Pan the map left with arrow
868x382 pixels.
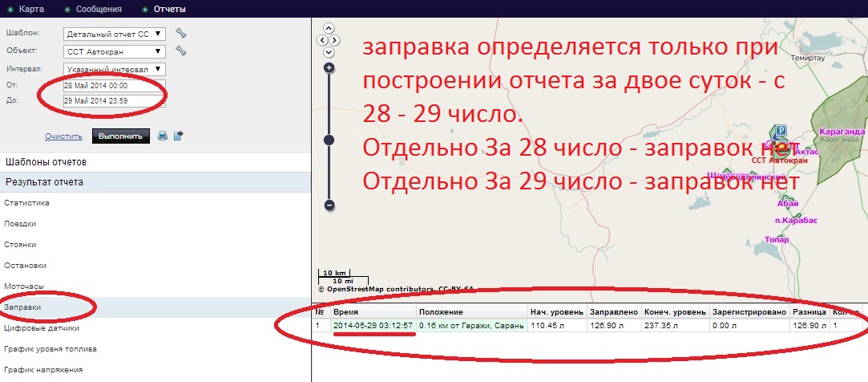pos(322,39)
